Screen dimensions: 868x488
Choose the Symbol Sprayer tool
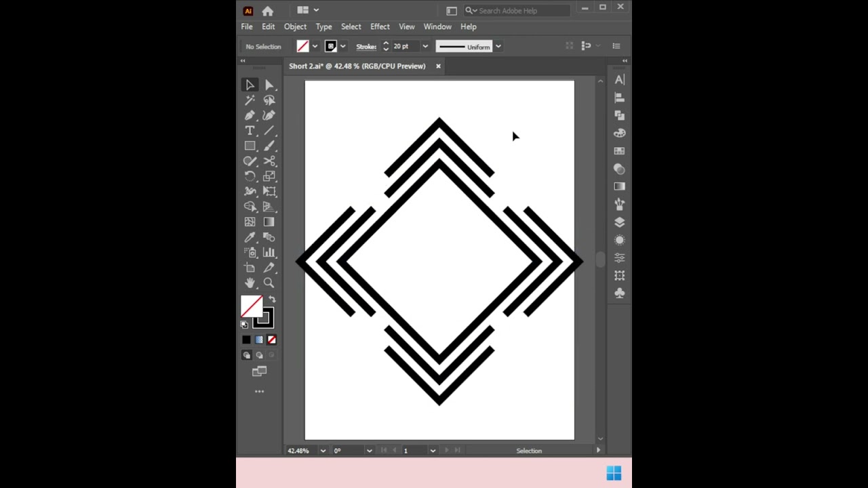point(250,253)
